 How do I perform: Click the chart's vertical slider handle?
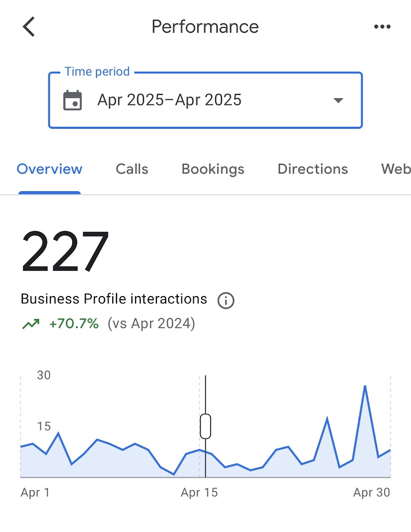205,426
